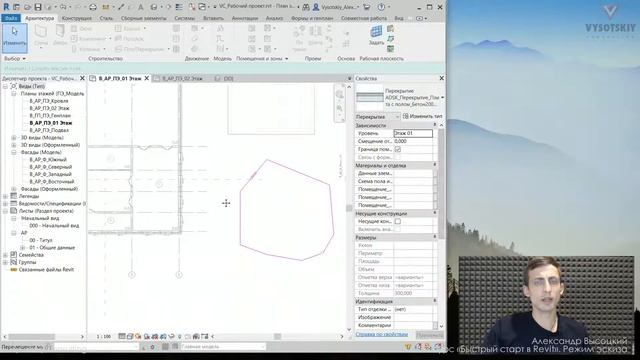The image size is (640, 360).
Task: Collapse the Размеры properties section
Action: (434, 237)
